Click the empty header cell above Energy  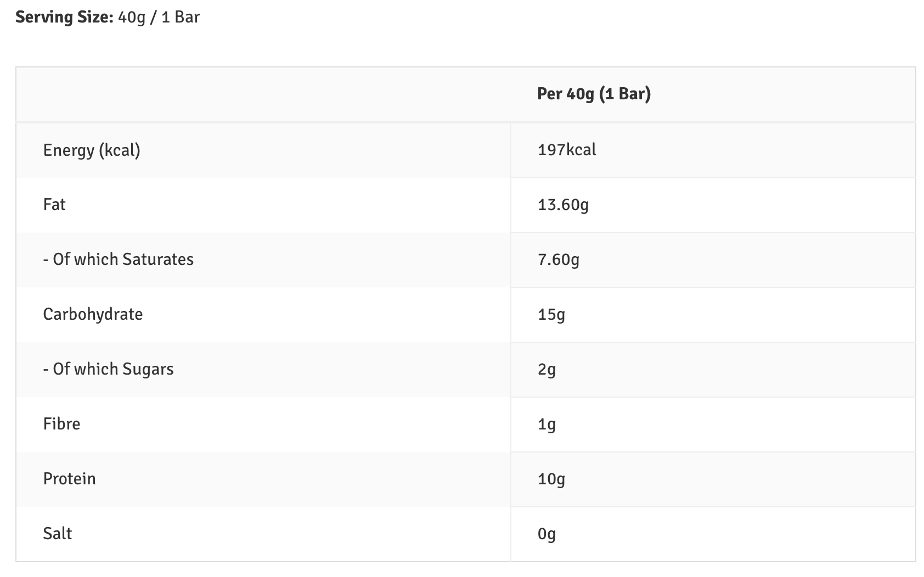point(263,94)
